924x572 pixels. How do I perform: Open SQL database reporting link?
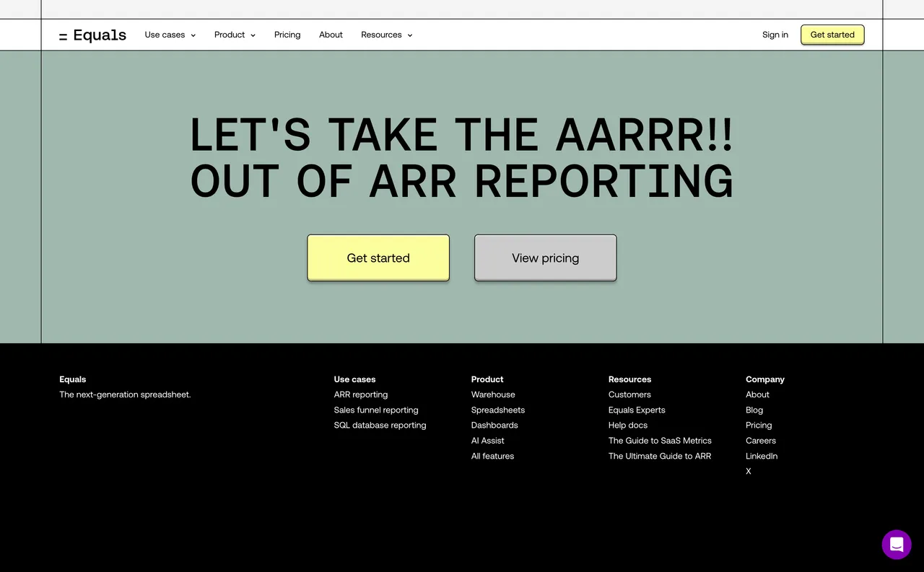[380, 425]
